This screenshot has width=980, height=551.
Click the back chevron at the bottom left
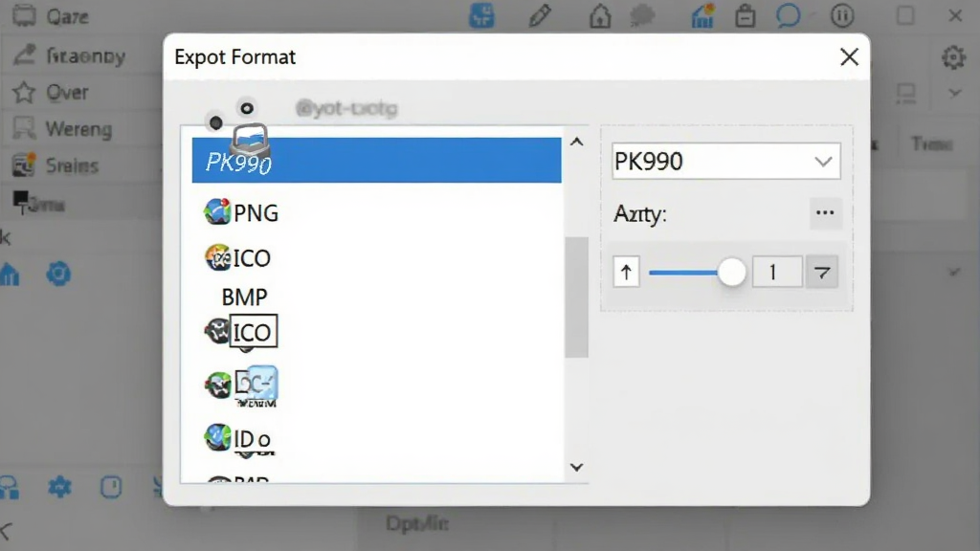point(7,531)
